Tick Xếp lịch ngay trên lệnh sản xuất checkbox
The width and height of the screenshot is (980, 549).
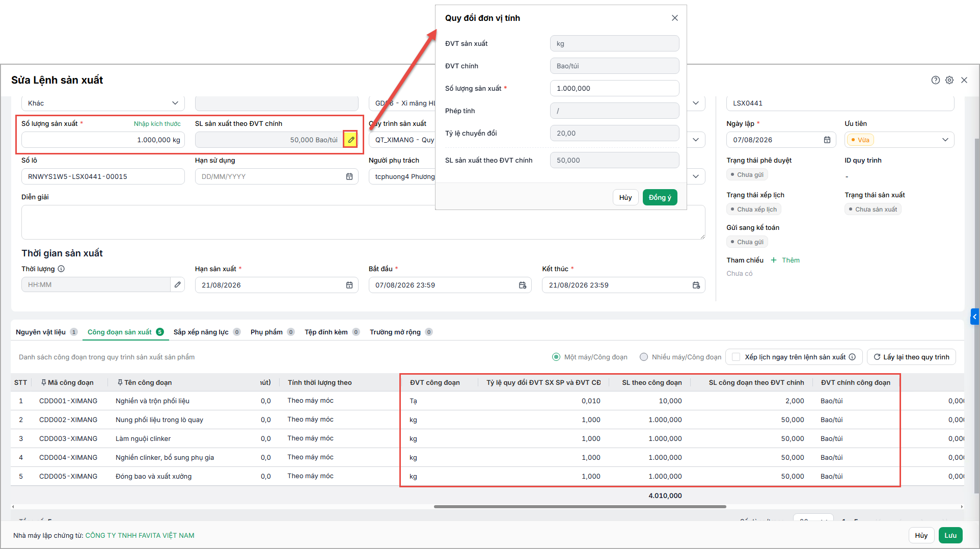click(736, 357)
